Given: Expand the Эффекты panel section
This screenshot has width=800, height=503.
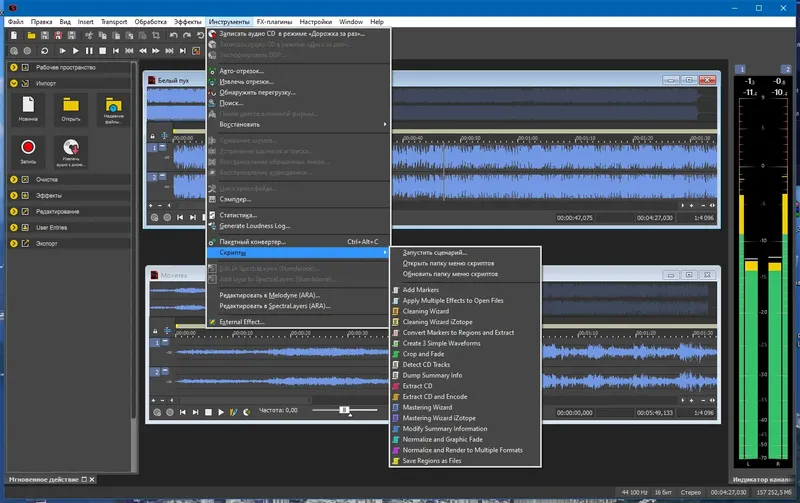Looking at the screenshot, I should pos(14,195).
